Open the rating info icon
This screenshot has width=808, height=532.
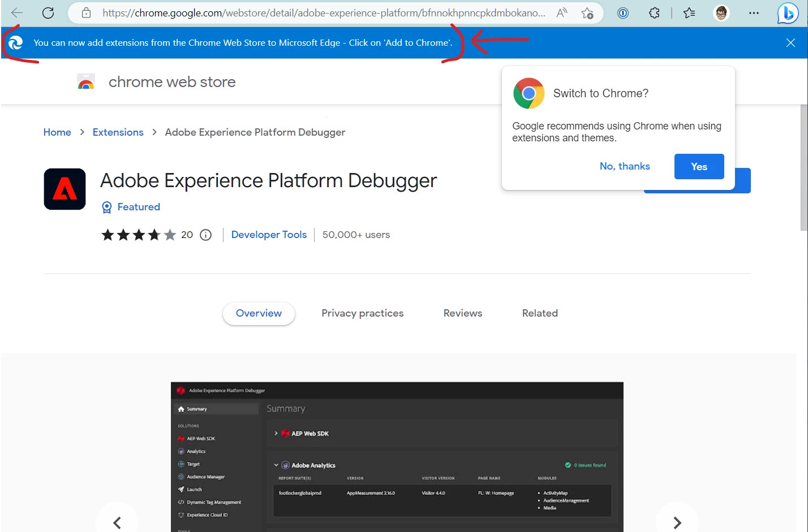(206, 235)
